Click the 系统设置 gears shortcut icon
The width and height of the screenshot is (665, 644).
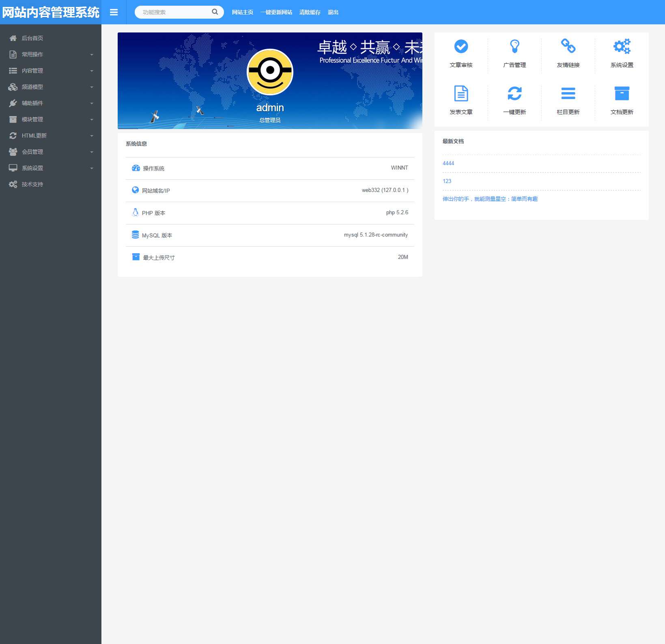[x=622, y=47]
